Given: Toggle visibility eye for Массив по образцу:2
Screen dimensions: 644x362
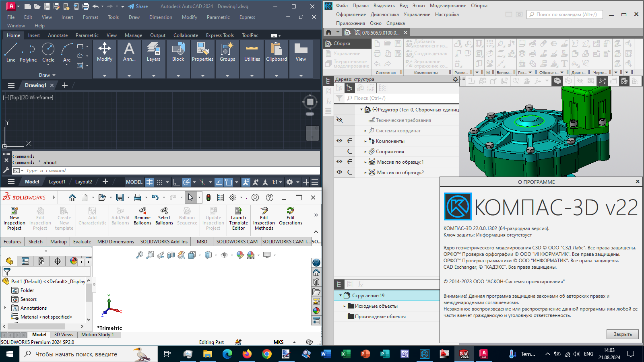Looking at the screenshot, I should (x=339, y=172).
